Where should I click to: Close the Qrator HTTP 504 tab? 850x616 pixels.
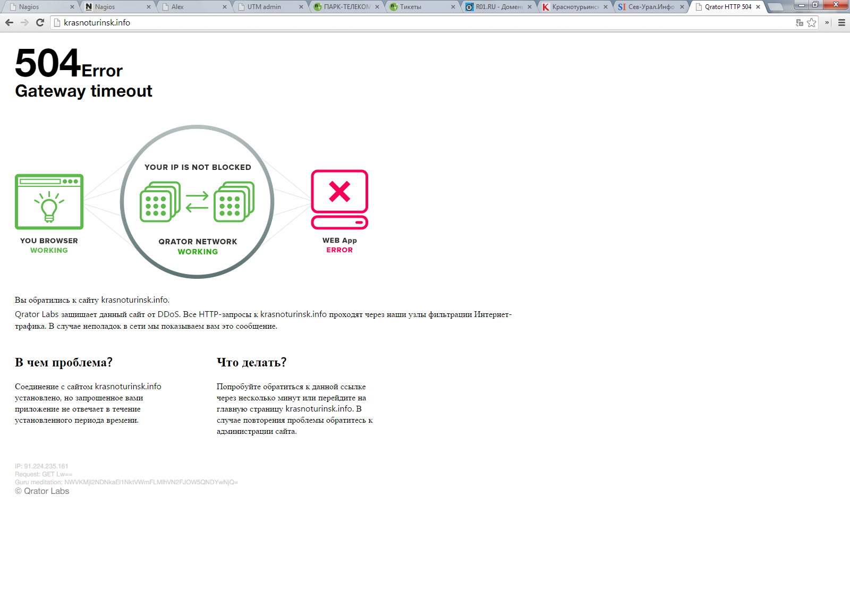[758, 7]
